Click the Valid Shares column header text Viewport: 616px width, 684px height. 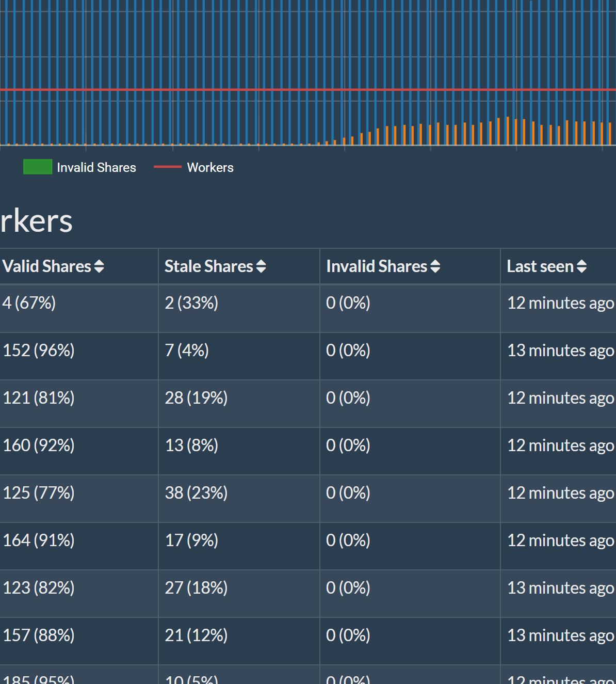(x=47, y=266)
